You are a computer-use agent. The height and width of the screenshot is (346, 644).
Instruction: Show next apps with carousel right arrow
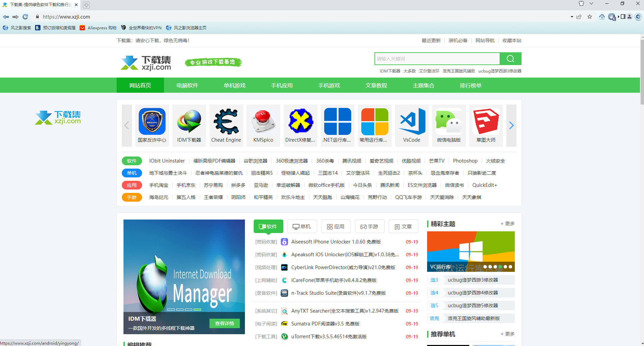point(511,125)
